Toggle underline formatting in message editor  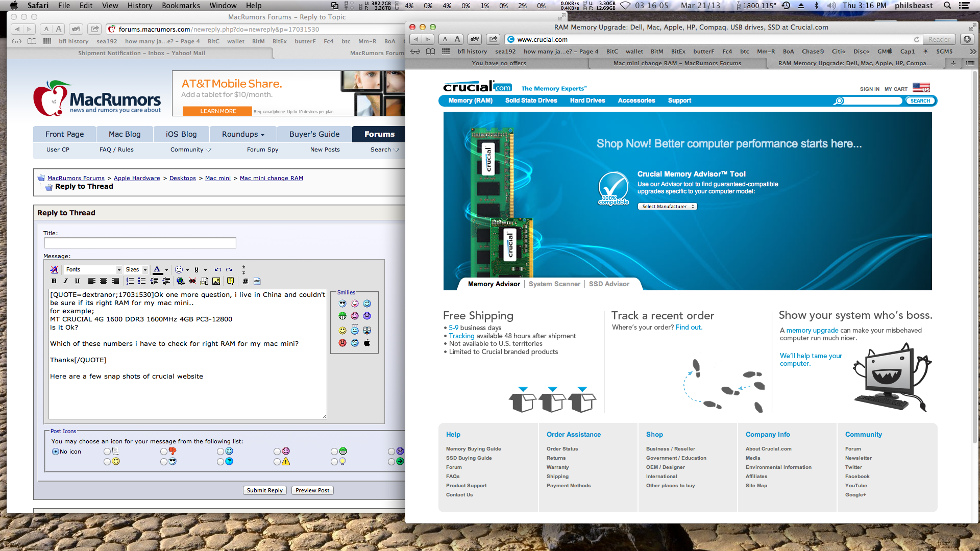coord(77,281)
